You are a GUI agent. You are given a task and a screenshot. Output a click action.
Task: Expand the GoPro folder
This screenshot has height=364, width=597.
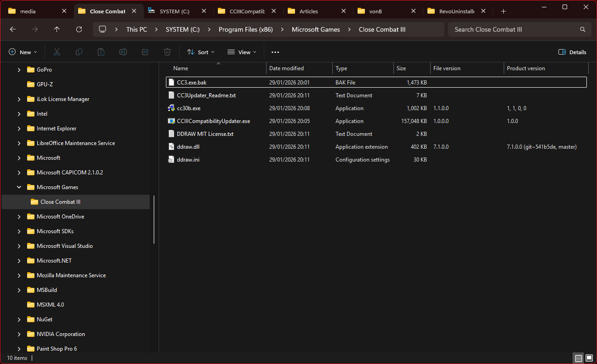[19, 70]
